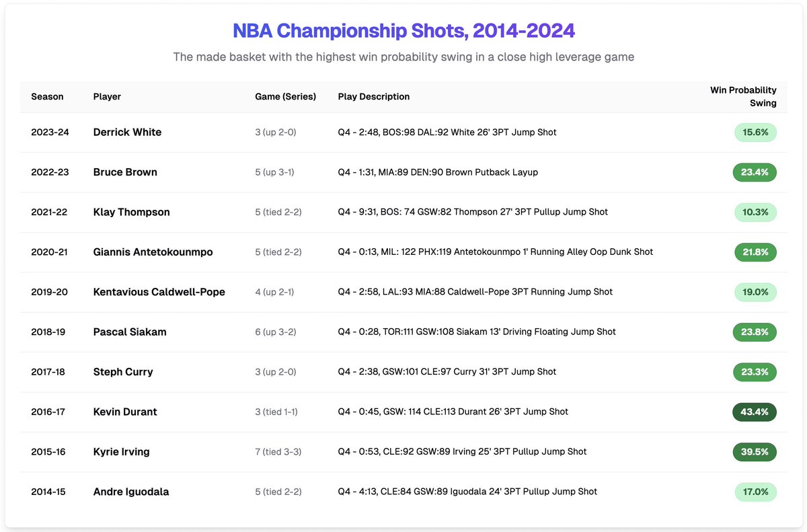This screenshot has width=807, height=532.
Task: Click the Caldwell-Pope 3PT Running Jump Shot description
Action: click(x=475, y=292)
